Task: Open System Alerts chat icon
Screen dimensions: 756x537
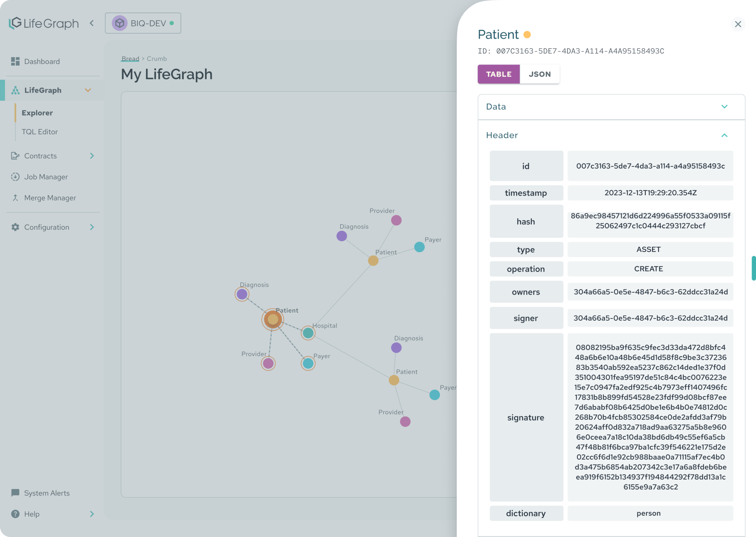Action: click(x=15, y=493)
